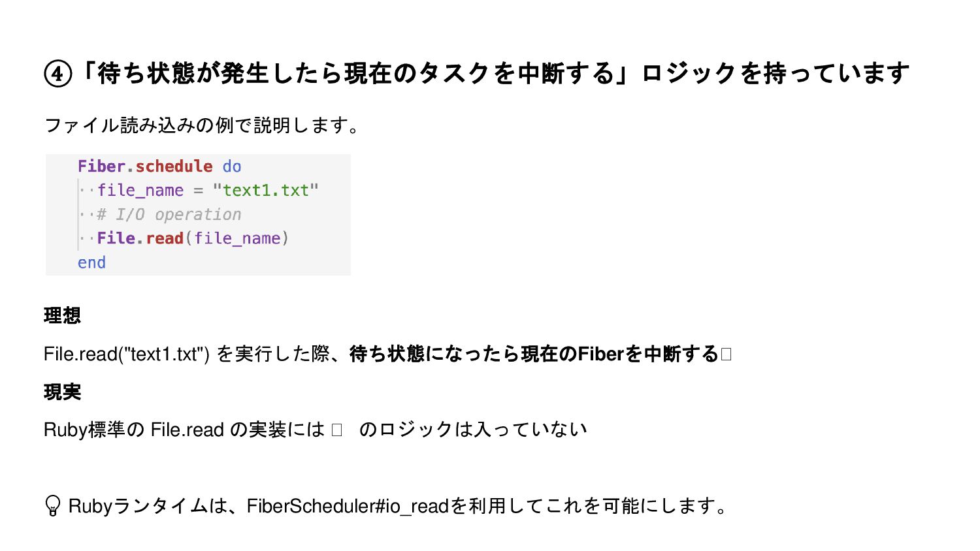Click the bold text 待ち状態になったら現在のFiberを中断する

(534, 354)
